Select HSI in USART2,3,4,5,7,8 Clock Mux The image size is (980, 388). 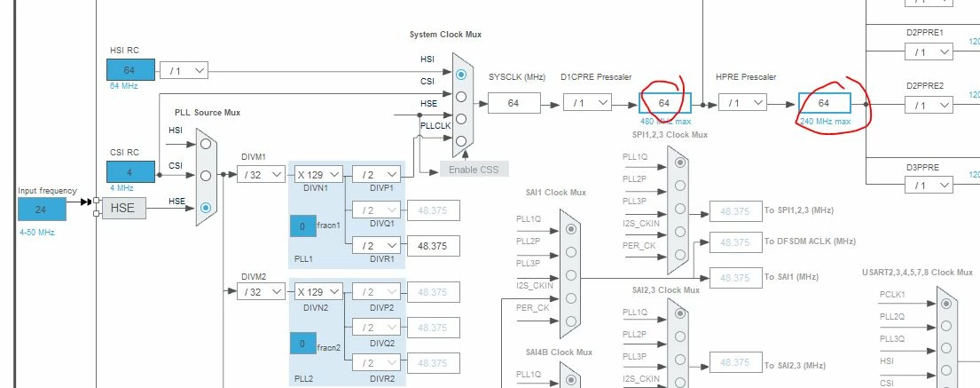tap(946, 370)
